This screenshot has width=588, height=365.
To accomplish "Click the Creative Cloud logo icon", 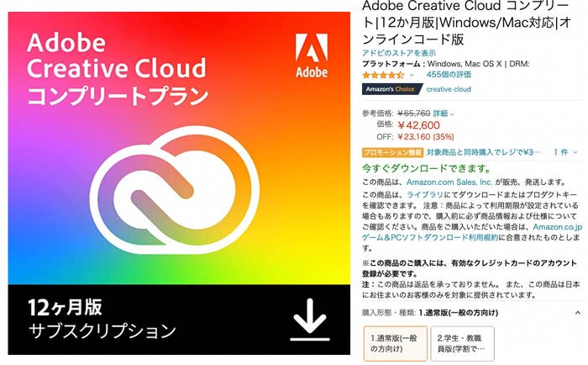I will (175, 189).
